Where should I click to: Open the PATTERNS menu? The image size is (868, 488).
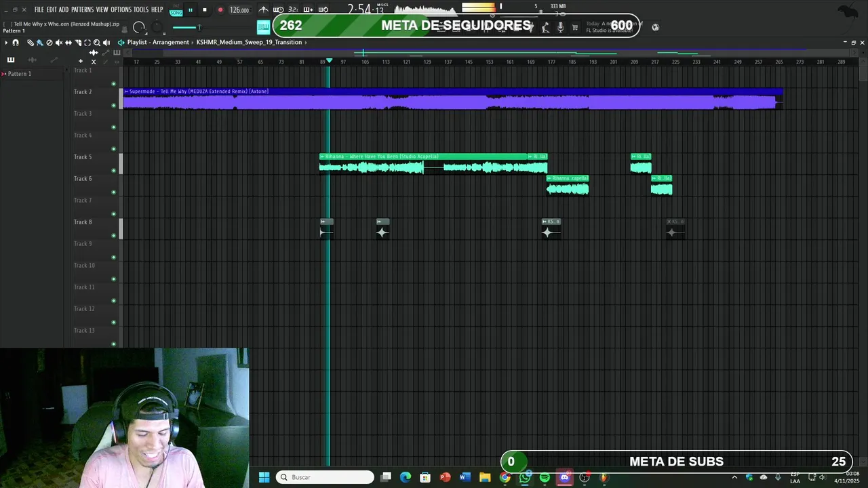click(x=83, y=9)
